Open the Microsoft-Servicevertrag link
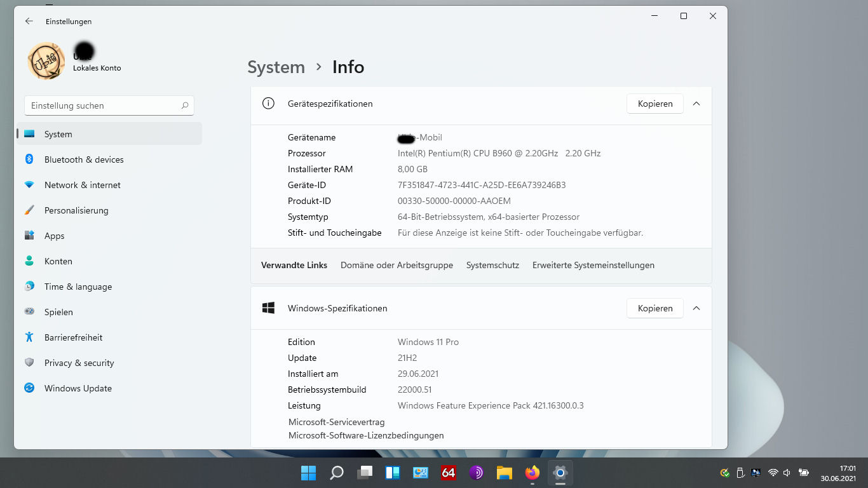 [x=337, y=422]
